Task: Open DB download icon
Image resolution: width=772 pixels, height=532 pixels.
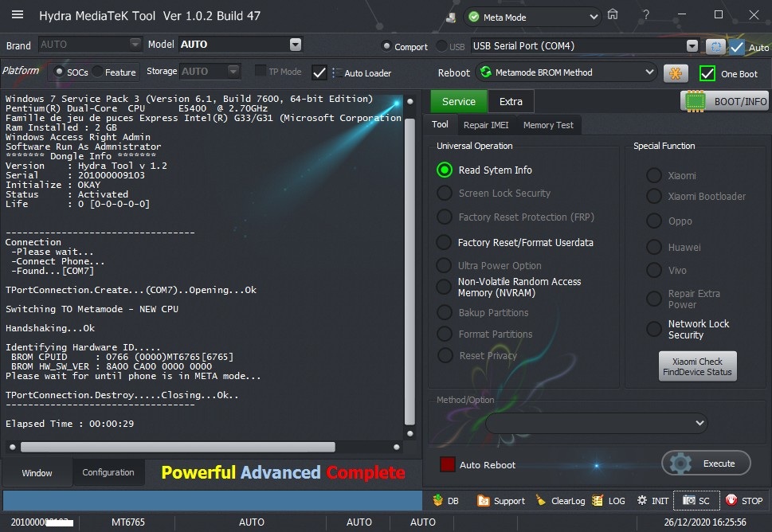Action: click(x=437, y=500)
